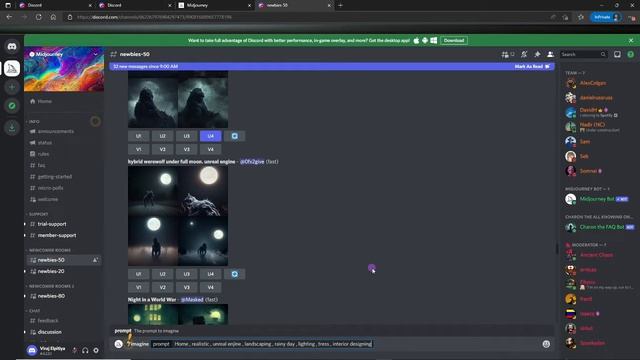Open Discord home direct messages icon

coord(12,47)
